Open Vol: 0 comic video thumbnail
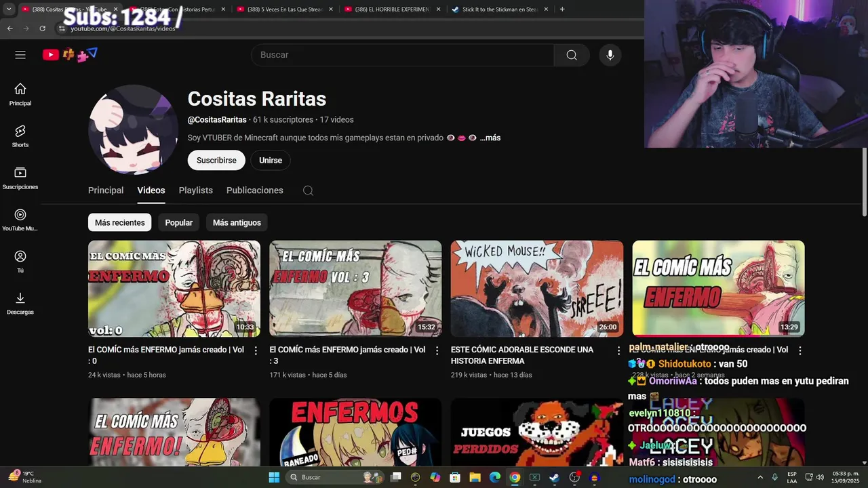Viewport: 868px width, 488px height. 174,289
